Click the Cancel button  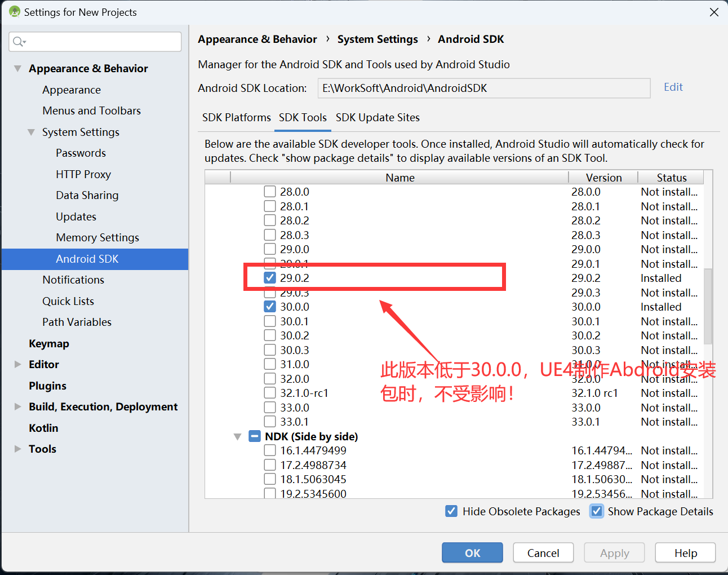[x=543, y=553]
